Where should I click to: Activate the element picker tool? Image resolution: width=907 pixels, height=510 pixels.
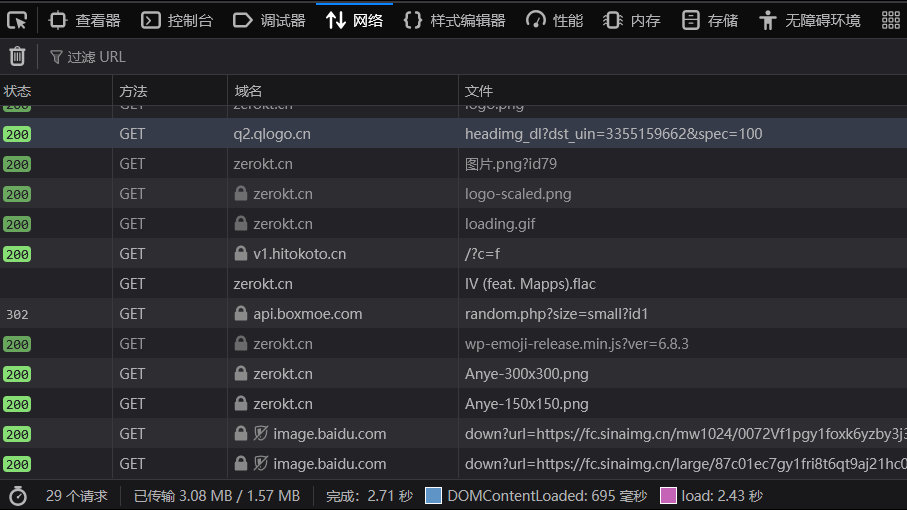[17, 20]
